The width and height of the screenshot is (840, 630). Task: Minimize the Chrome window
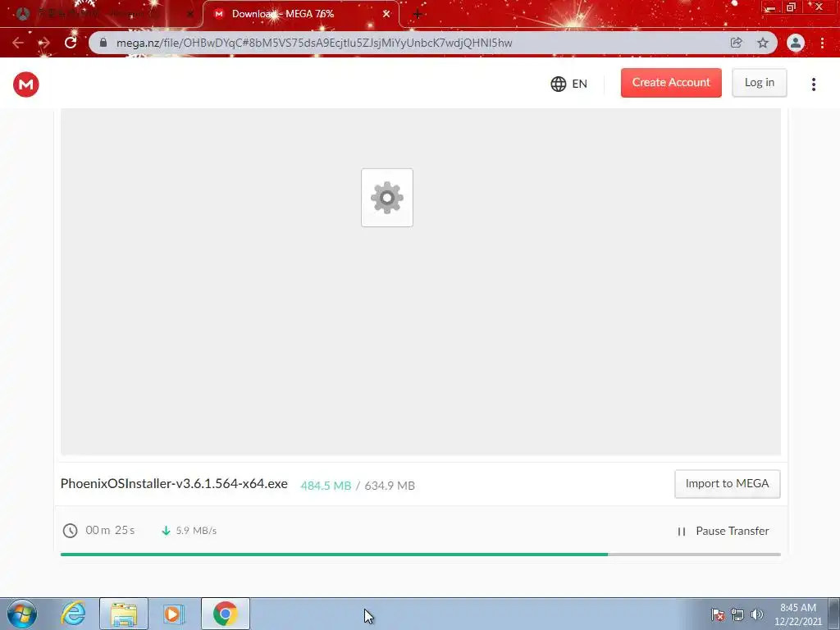click(770, 7)
